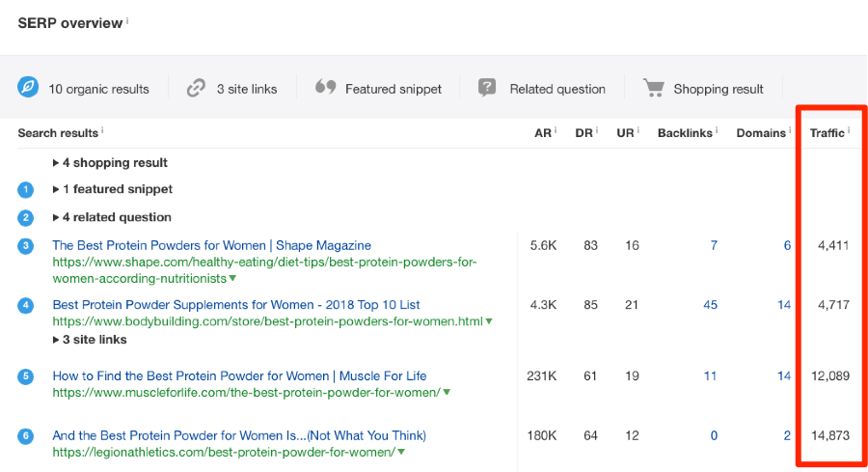Screen dimensions: 868x472
Task: Click the organic results leaf icon
Action: pos(28,88)
